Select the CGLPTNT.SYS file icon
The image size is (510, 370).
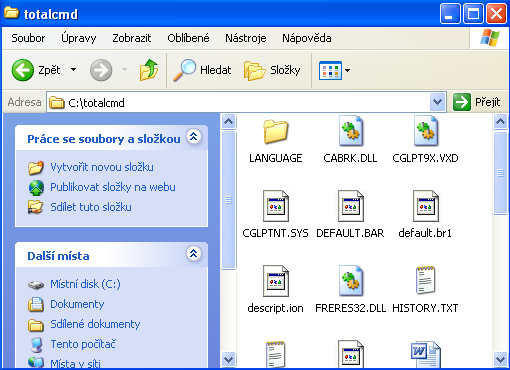(275, 206)
